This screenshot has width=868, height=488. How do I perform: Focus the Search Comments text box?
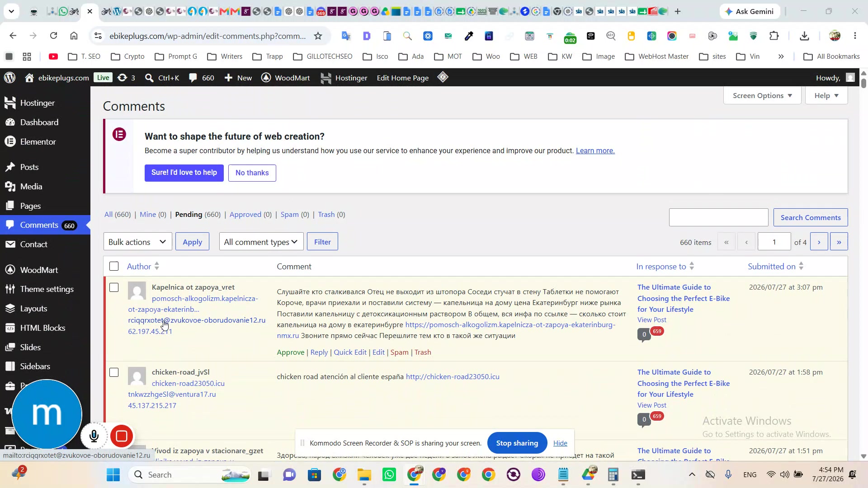(718, 217)
